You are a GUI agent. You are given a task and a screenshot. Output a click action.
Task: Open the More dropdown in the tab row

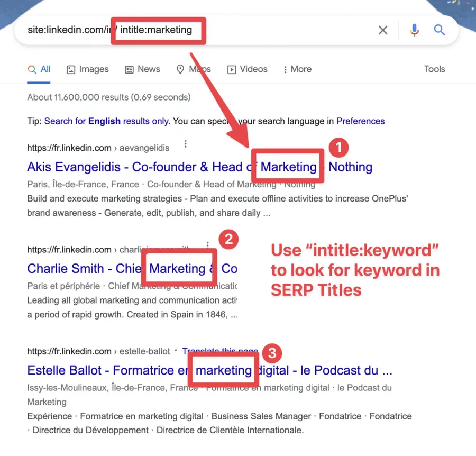pyautogui.click(x=297, y=69)
